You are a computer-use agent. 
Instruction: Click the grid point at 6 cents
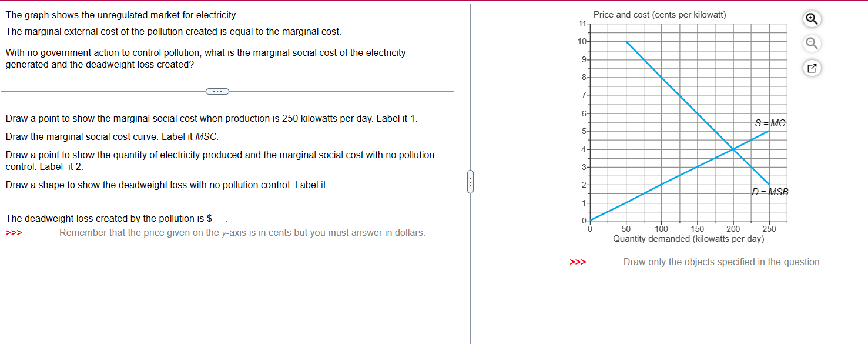(x=589, y=113)
